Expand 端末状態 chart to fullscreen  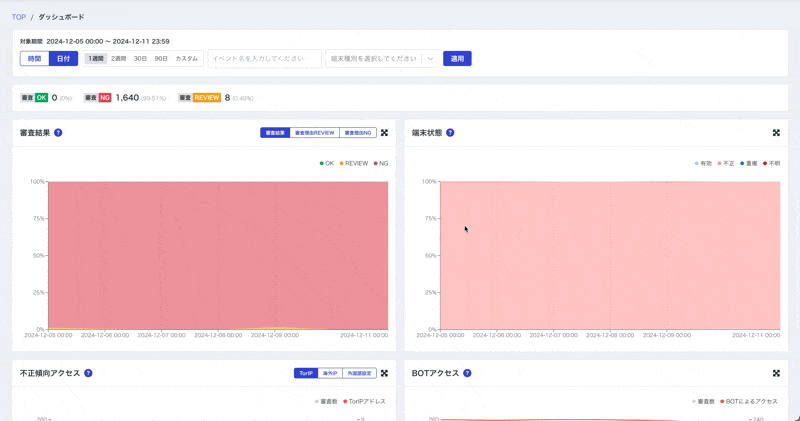coord(776,133)
